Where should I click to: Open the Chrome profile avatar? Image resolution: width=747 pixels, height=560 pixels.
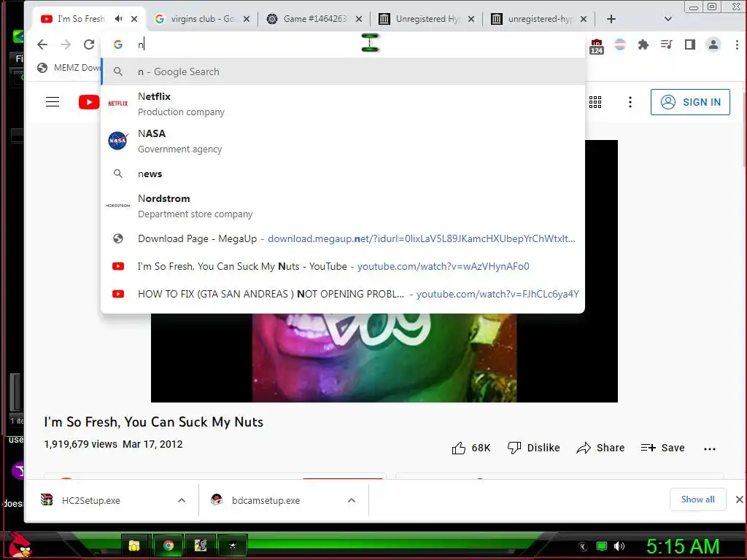(x=713, y=44)
